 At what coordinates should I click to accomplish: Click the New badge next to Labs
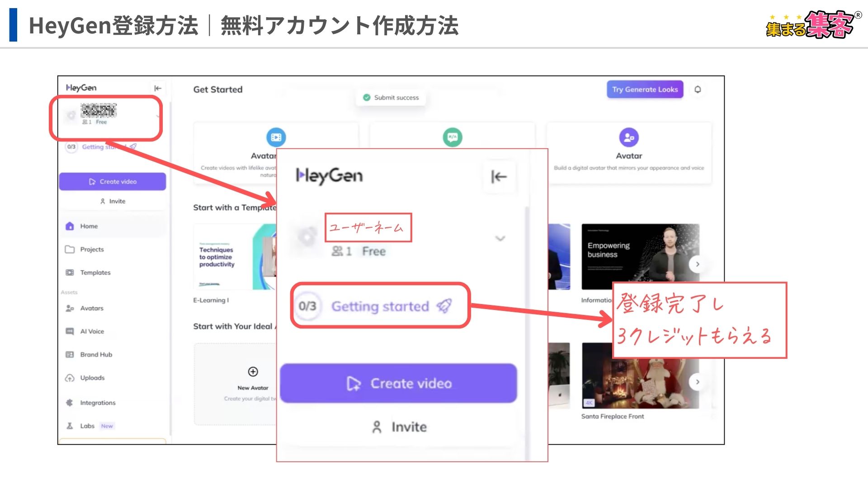(107, 426)
